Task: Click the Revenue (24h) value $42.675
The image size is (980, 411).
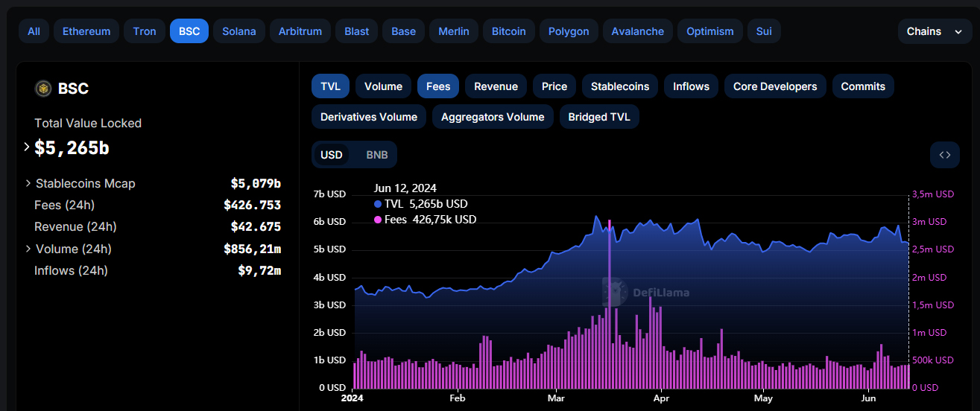Action: tap(256, 226)
